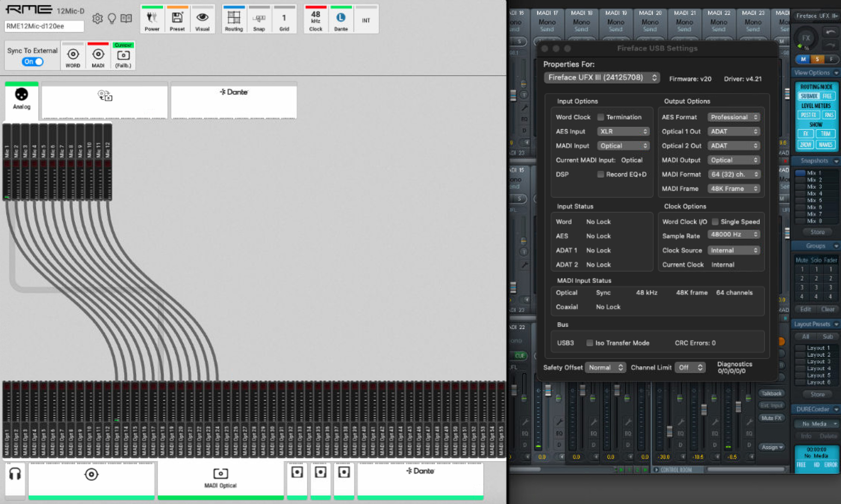Enable Single Speed checkbox
Screen dimensions: 841x504
(715, 222)
